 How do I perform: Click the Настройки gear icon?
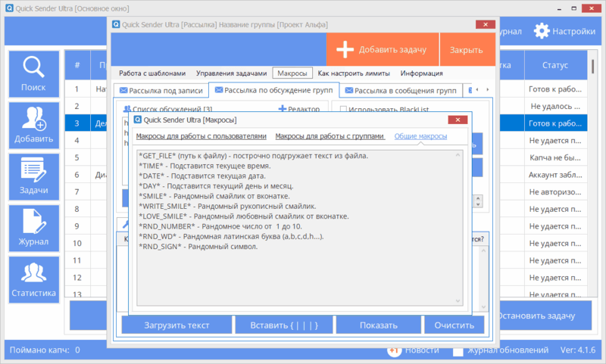[542, 31]
